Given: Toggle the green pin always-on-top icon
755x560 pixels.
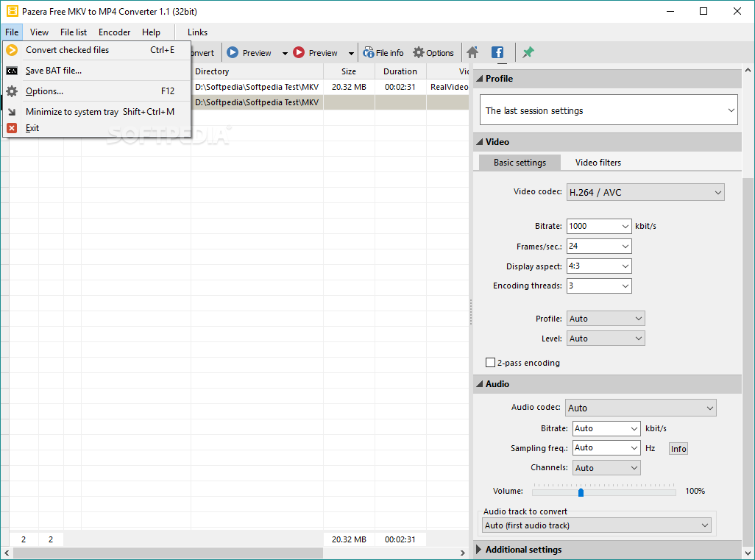Looking at the screenshot, I should 528,52.
